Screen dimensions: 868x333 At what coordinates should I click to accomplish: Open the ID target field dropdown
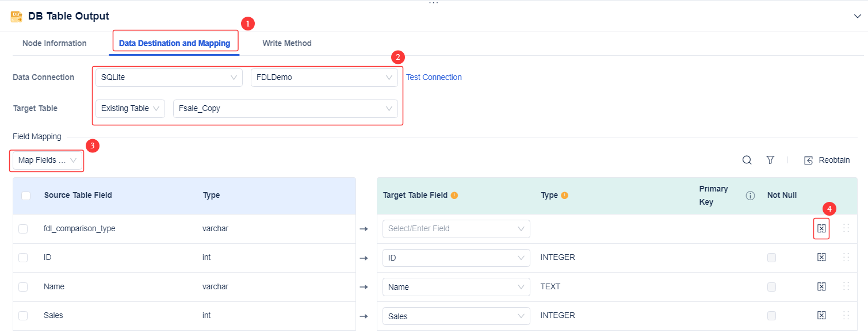point(456,258)
